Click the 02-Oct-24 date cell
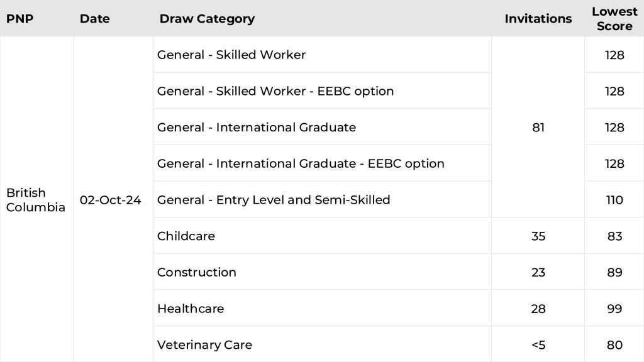Image resolution: width=644 pixels, height=362 pixels. [x=111, y=200]
